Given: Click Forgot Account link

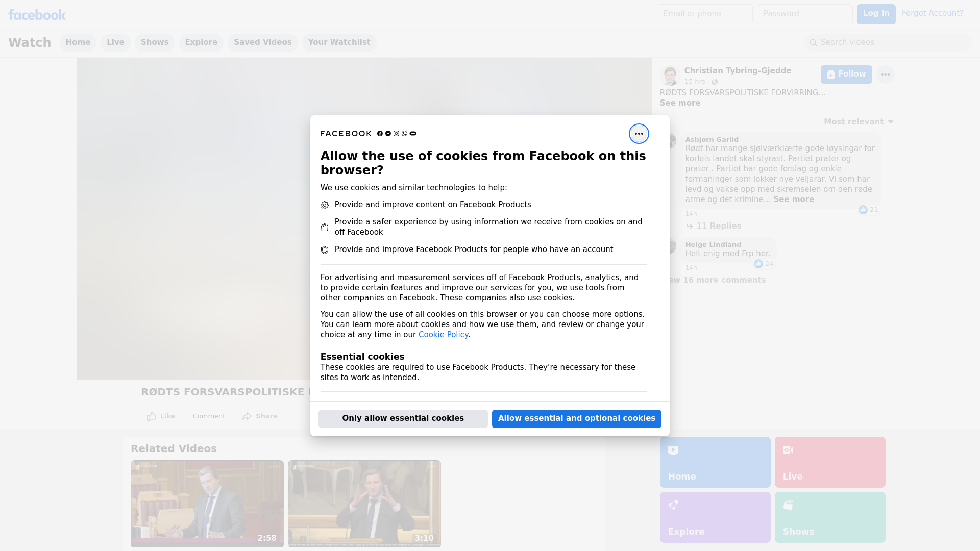Looking at the screenshot, I should coord(933,13).
